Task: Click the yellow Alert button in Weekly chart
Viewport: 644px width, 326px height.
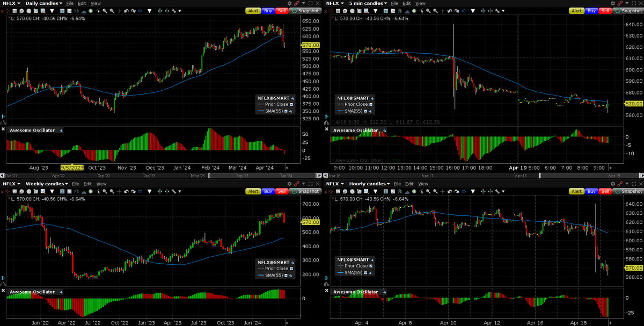Action: pyautogui.click(x=253, y=191)
